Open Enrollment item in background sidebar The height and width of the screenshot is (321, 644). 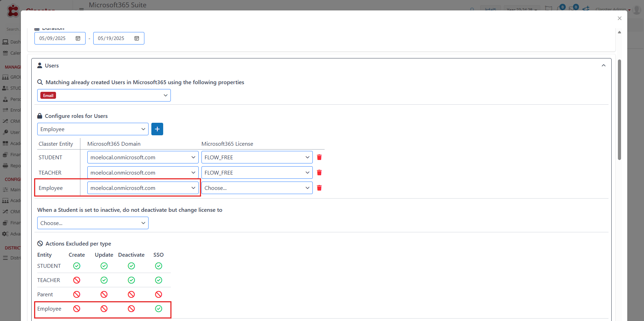(11, 110)
